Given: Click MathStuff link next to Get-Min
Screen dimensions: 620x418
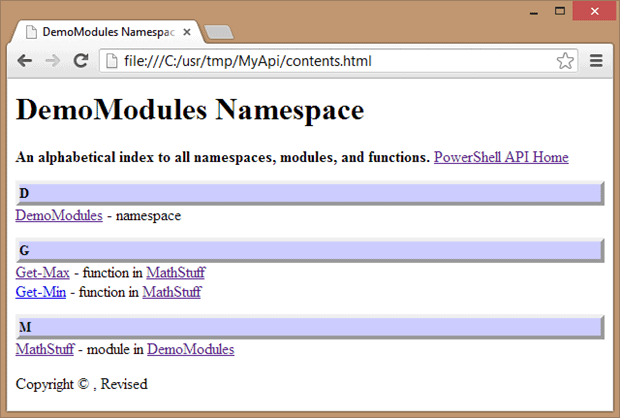Looking at the screenshot, I should click(x=172, y=292).
